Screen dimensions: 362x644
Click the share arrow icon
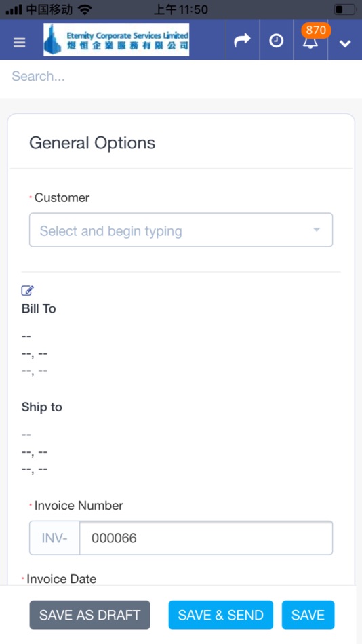(242, 40)
